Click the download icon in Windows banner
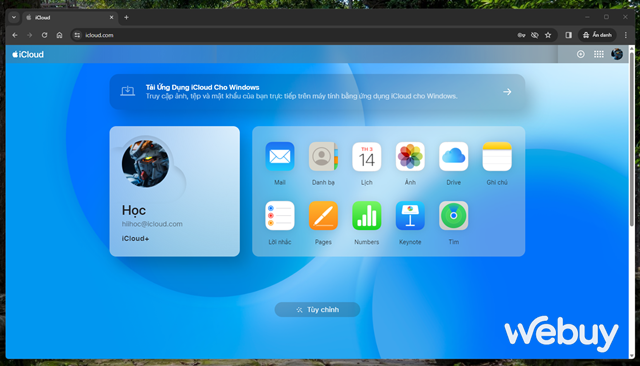Viewport: 640px width, 366px height. click(128, 91)
